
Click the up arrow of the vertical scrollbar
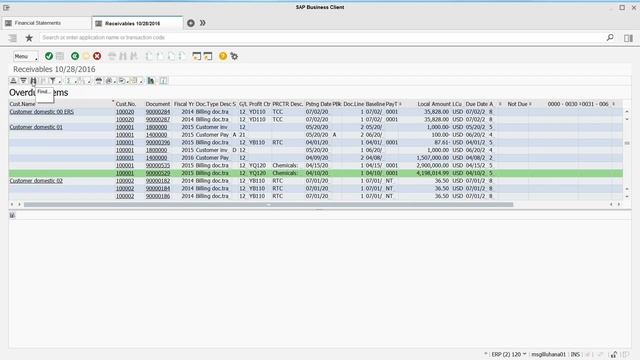pos(627,111)
